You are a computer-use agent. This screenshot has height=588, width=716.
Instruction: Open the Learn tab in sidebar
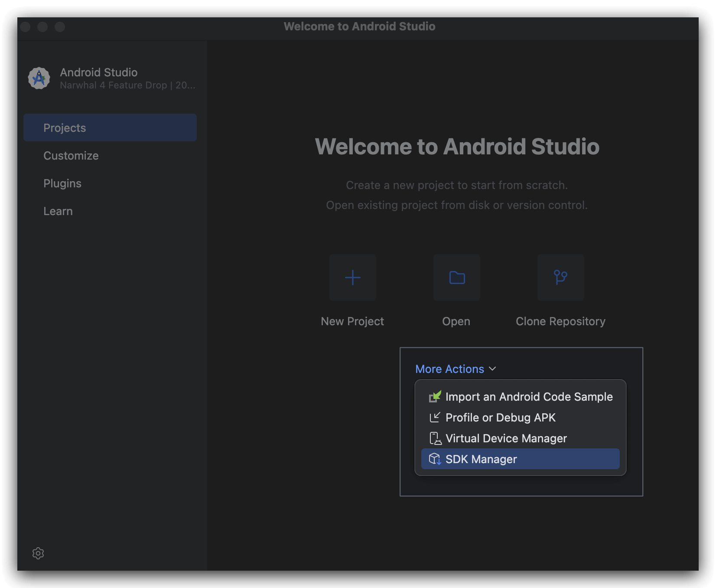[58, 211]
